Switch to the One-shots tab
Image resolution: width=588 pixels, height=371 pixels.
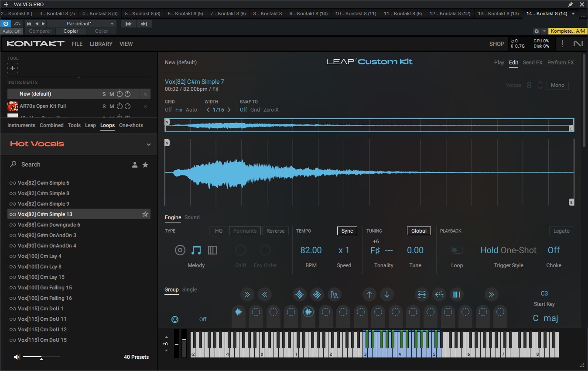[x=131, y=125]
